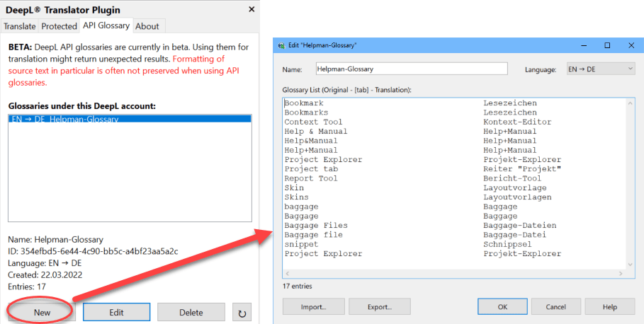The width and height of the screenshot is (644, 324).
Task: Click the Layoutvorlagen translation text
Action: [517, 197]
